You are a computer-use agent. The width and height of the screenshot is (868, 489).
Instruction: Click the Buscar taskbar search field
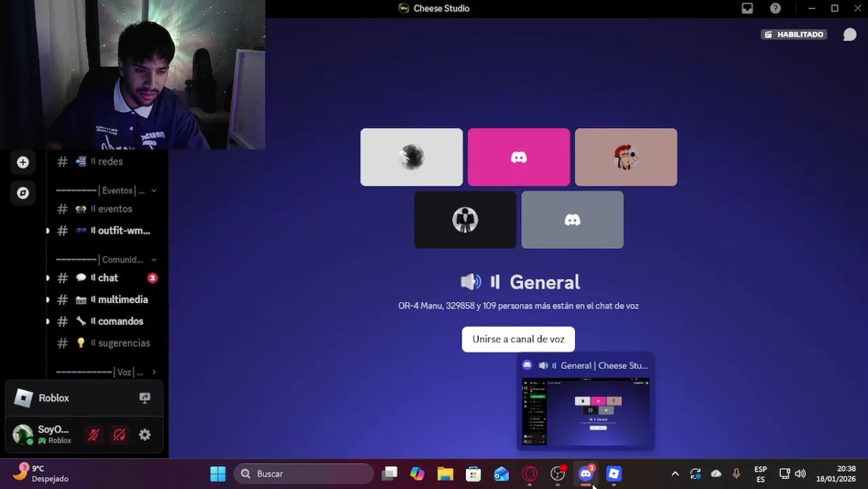[304, 474]
